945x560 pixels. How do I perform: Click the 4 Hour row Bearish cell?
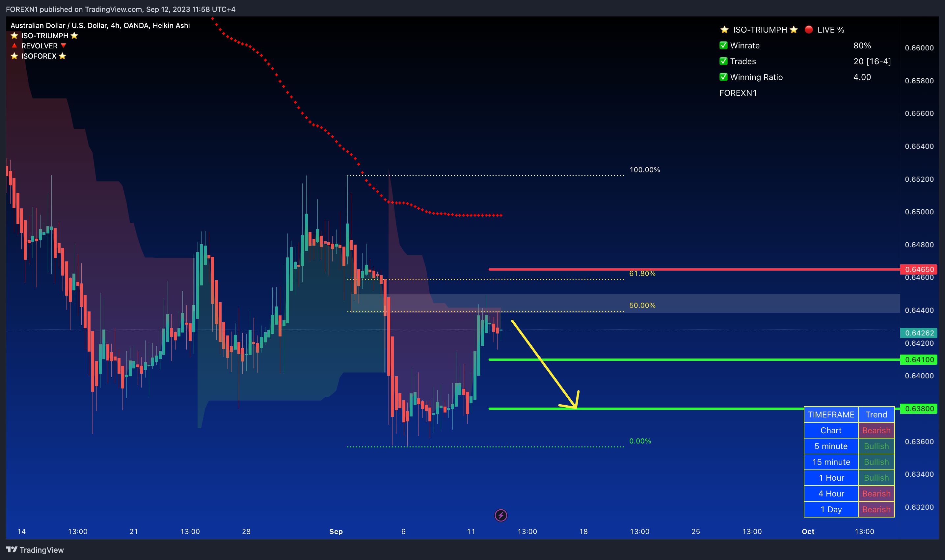pos(876,493)
